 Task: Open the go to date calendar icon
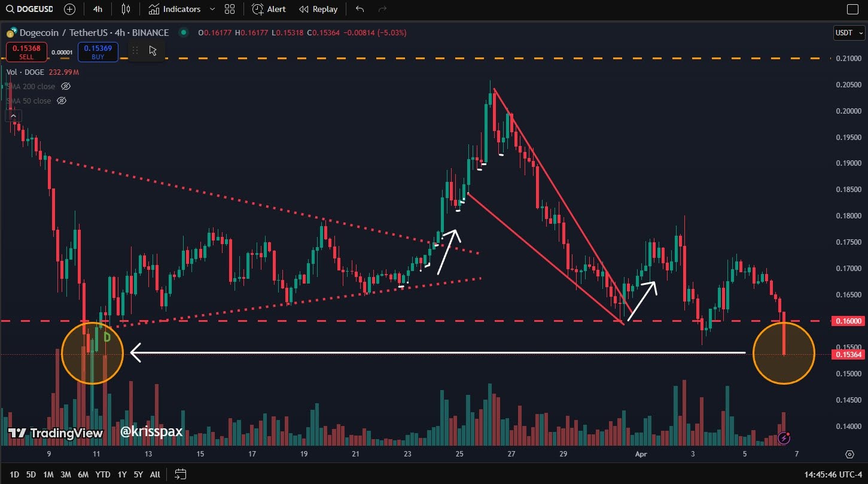[180, 474]
